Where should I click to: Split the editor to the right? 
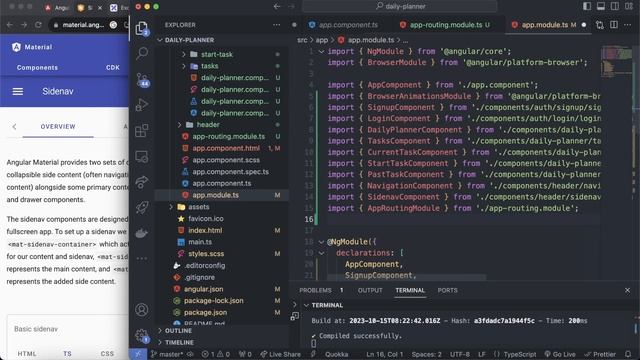tap(614, 25)
